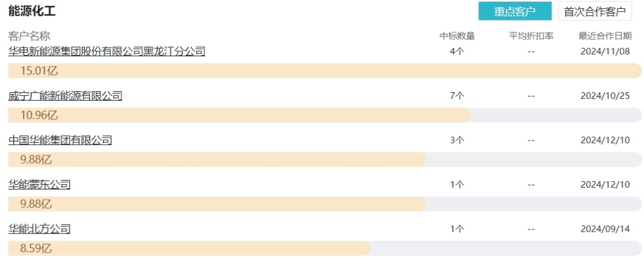Click the 2024/09/14 date cell
This screenshot has width=644, height=264.
[605, 229]
